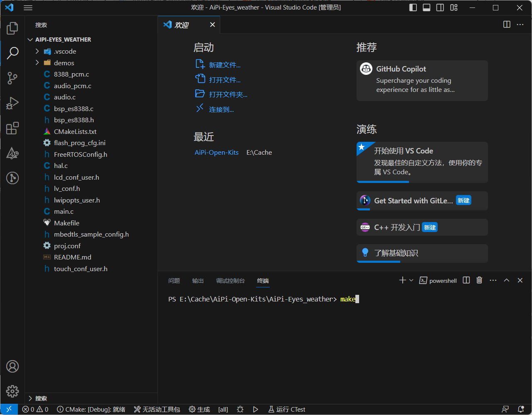Click 生成 build status button
This screenshot has width=532, height=415.
199,409
